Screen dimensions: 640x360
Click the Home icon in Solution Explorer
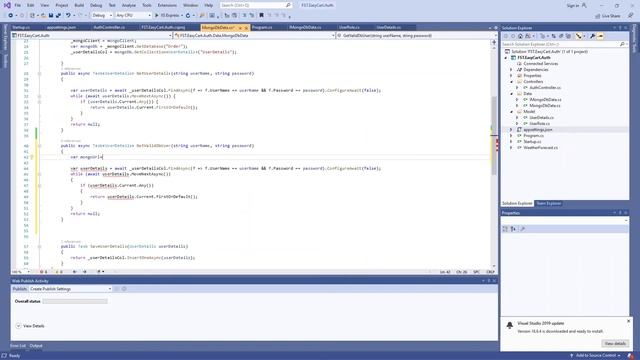pyautogui.click(x=520, y=36)
